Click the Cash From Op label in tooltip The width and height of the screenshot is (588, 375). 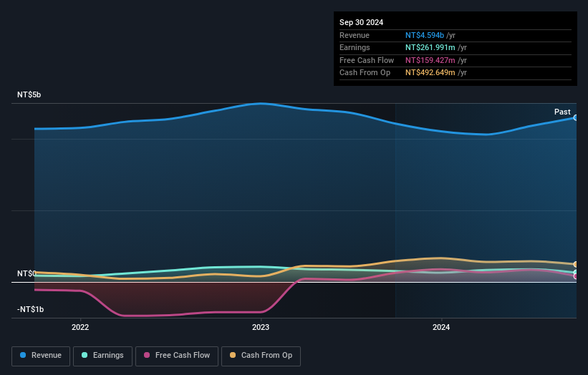(365, 73)
